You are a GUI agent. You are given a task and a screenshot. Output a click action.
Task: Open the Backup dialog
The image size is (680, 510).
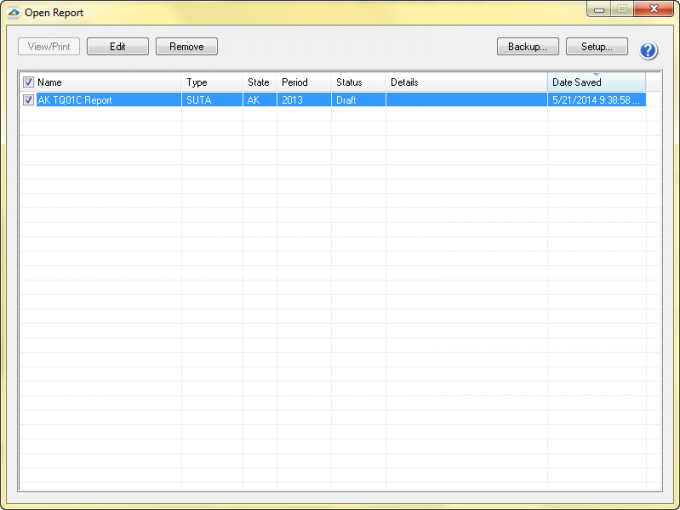click(527, 47)
